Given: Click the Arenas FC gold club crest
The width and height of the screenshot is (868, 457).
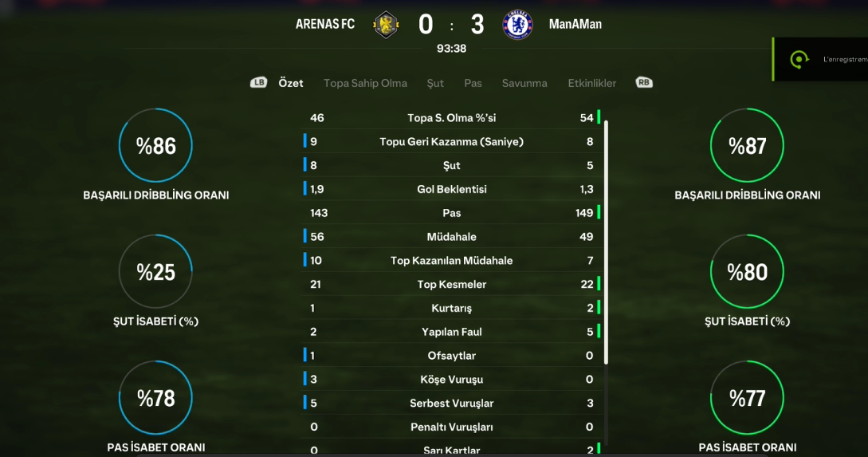Looking at the screenshot, I should (387, 25).
